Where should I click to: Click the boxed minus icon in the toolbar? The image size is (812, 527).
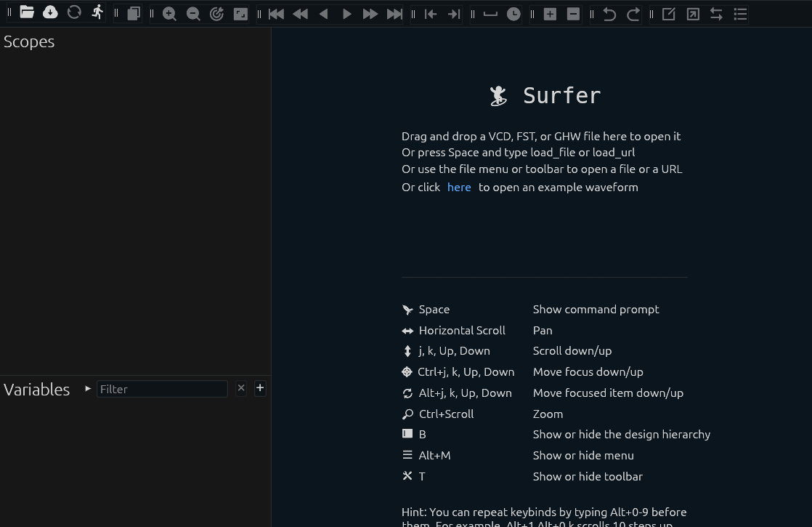pos(573,14)
